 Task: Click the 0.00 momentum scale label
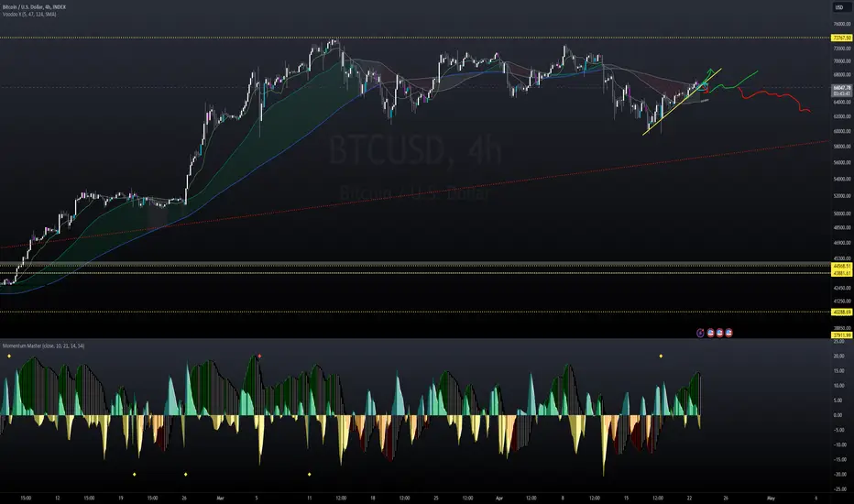(838, 415)
